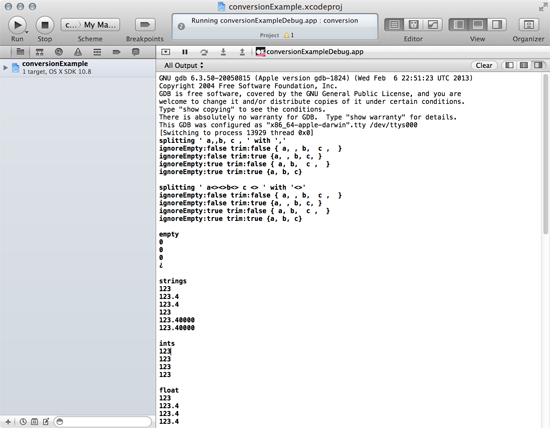Click 'splitting ' a,,b, c , '' line
550x428 pixels.
222,141
